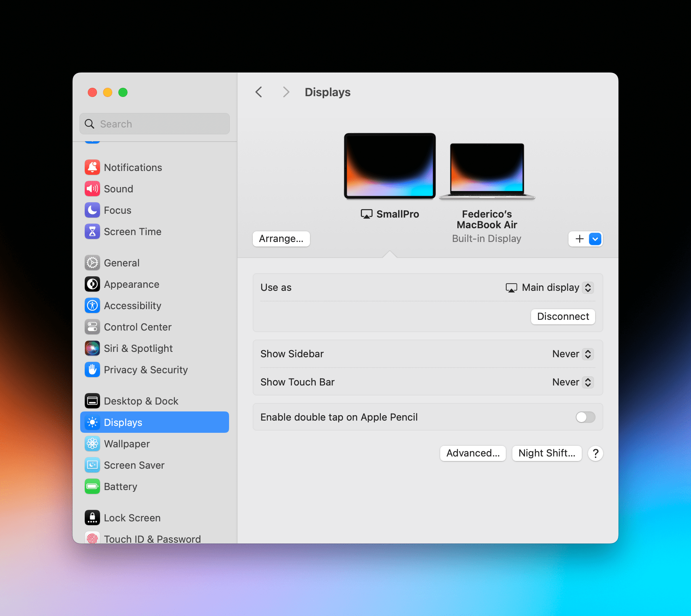This screenshot has width=691, height=616.
Task: Select Appearance in the sidebar
Action: [x=155, y=284]
